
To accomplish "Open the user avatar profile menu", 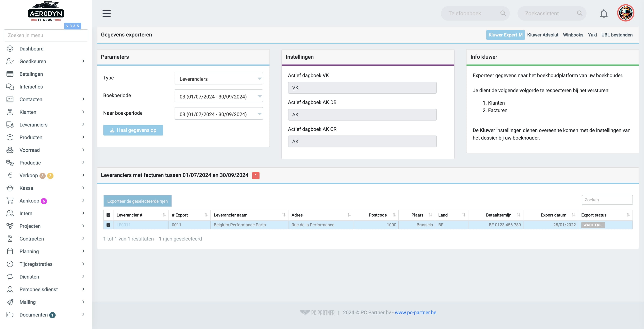I will [625, 13].
